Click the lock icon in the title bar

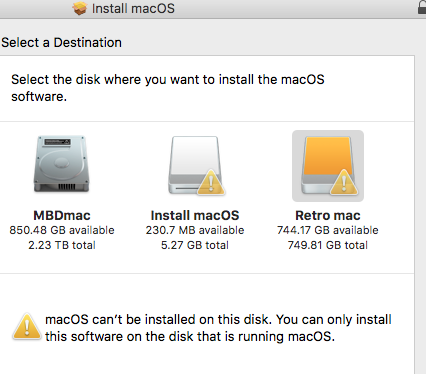(x=422, y=7)
